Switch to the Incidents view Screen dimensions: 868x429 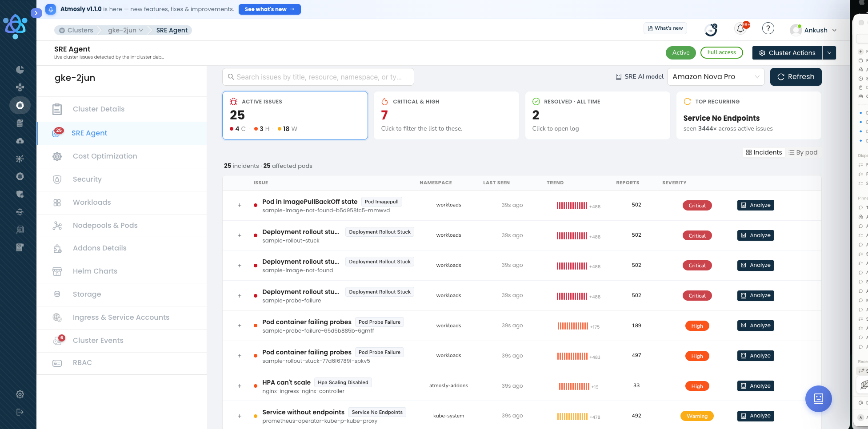click(x=764, y=152)
